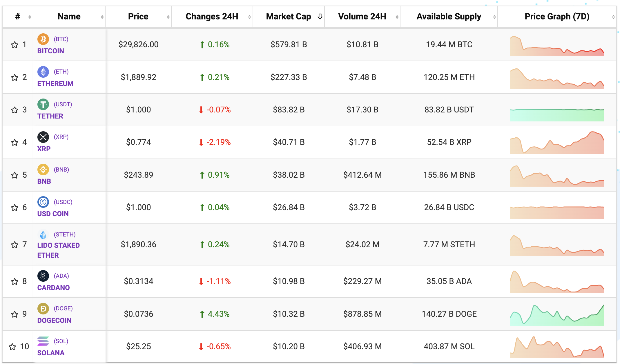Image resolution: width=620 pixels, height=364 pixels.
Task: View XRP 7-day price graph
Action: pyautogui.click(x=557, y=143)
